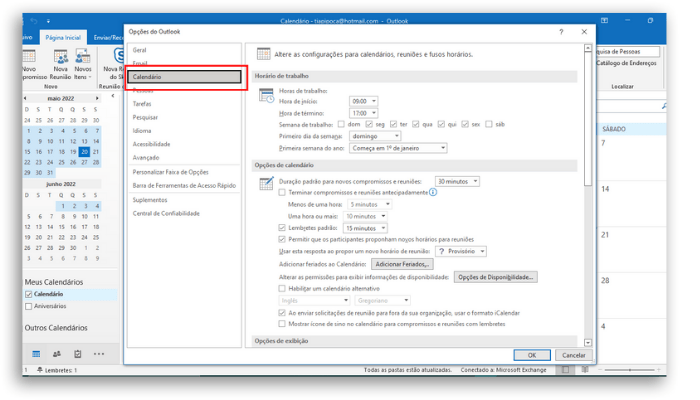Open Primeiro dia da semana dropdown

pyautogui.click(x=375, y=136)
